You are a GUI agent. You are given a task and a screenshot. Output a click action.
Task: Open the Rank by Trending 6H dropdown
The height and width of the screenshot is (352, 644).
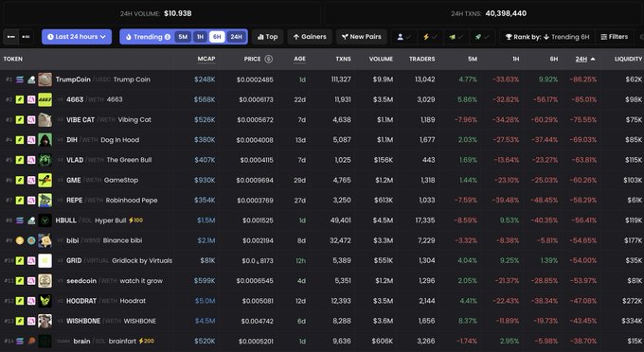click(x=547, y=37)
